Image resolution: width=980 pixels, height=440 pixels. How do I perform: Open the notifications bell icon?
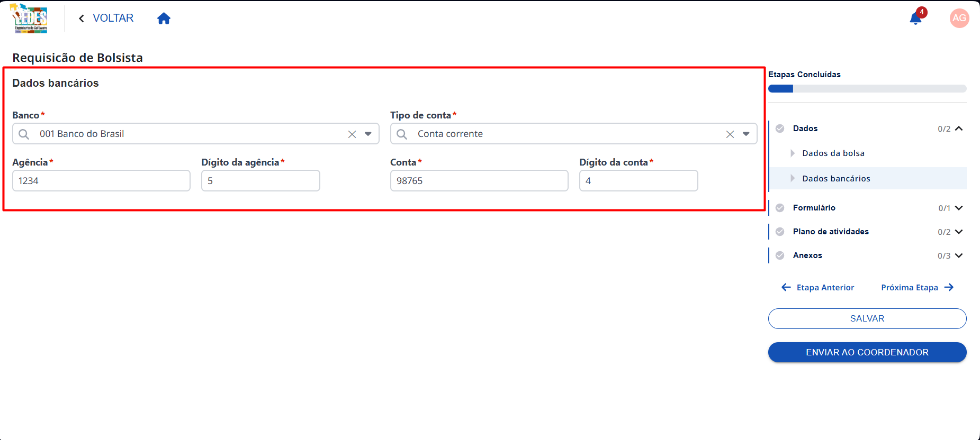pyautogui.click(x=915, y=19)
